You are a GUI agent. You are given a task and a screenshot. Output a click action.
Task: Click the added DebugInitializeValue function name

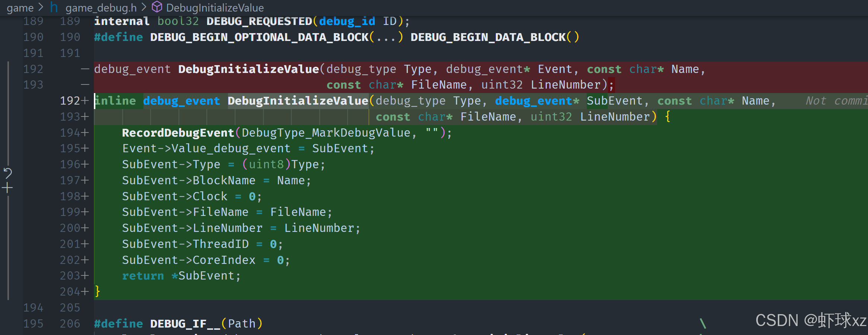[x=298, y=101]
